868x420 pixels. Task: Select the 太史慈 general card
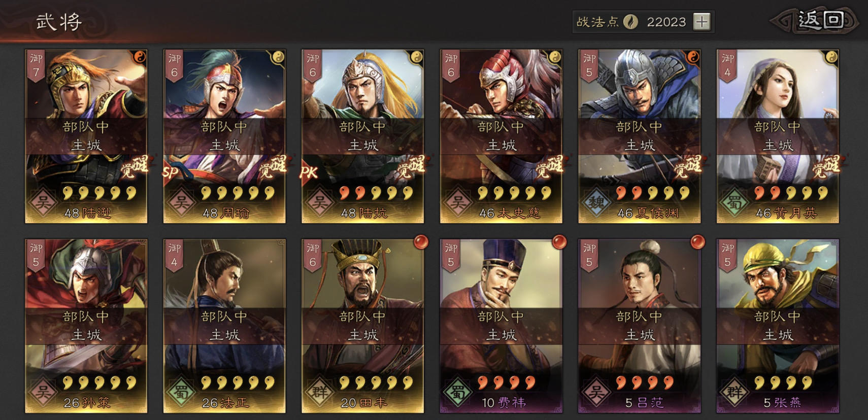501,136
